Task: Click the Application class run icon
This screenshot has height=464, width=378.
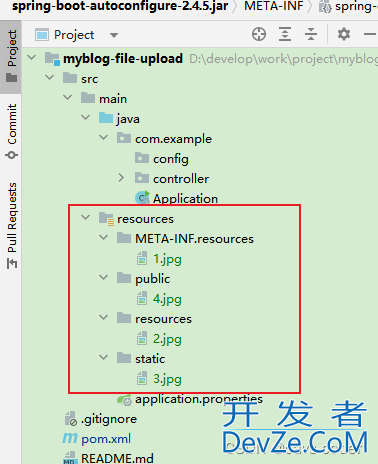Action: tap(142, 198)
